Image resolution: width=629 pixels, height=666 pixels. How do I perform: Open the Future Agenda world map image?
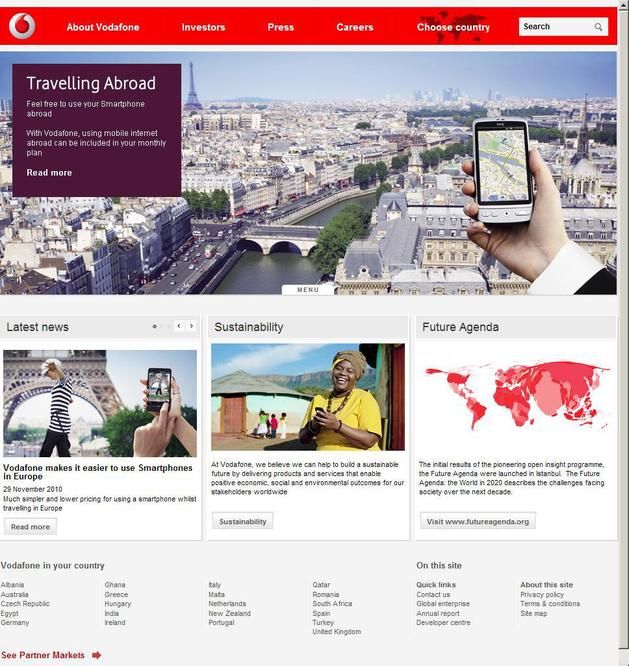tap(516, 395)
